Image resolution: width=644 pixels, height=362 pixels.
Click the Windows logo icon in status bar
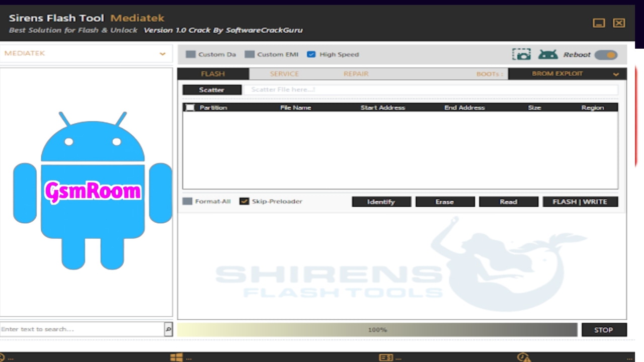176,357
